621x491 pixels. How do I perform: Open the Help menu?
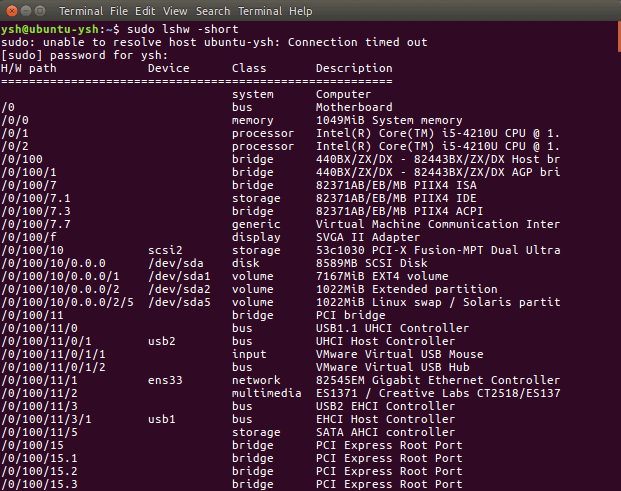point(301,11)
